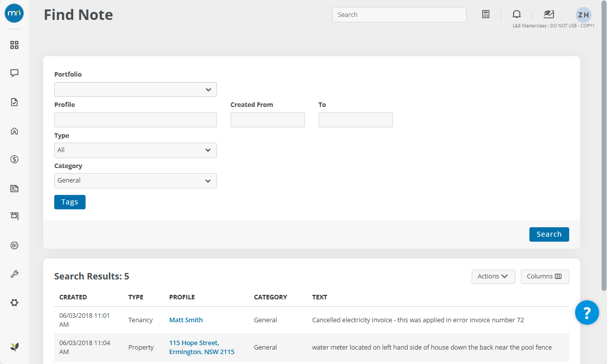Click the Profile input field
The width and height of the screenshot is (607, 364).
pyautogui.click(x=135, y=120)
